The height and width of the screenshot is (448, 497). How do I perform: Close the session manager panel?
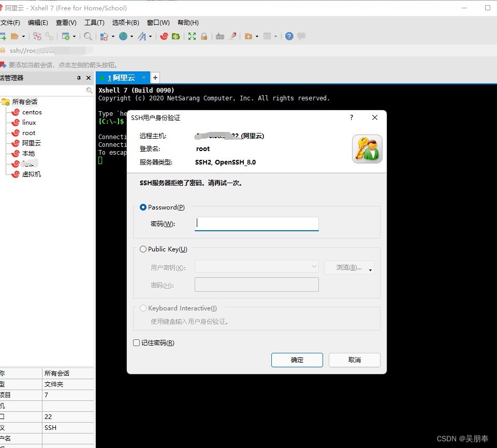tap(89, 78)
